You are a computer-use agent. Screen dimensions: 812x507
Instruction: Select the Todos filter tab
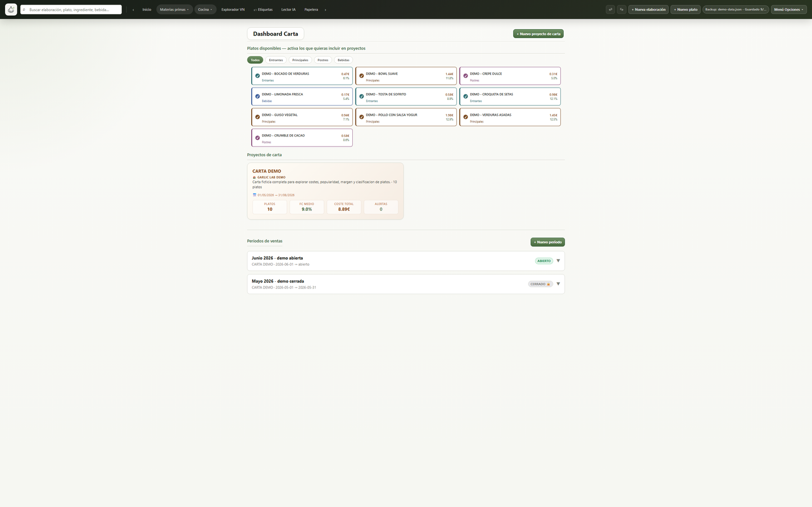point(255,60)
